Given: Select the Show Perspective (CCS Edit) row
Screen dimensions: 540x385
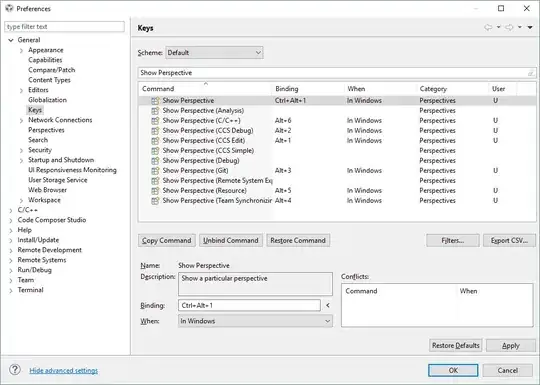Looking at the screenshot, I should (337, 141).
